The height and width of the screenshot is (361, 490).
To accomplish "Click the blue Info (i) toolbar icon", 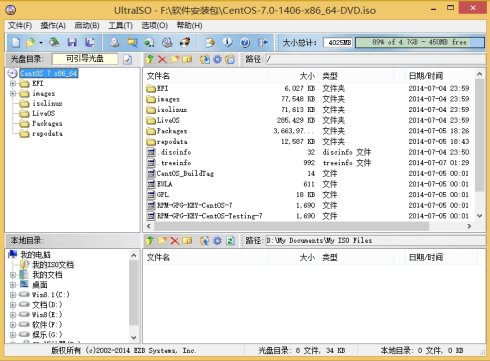I will tap(227, 42).
